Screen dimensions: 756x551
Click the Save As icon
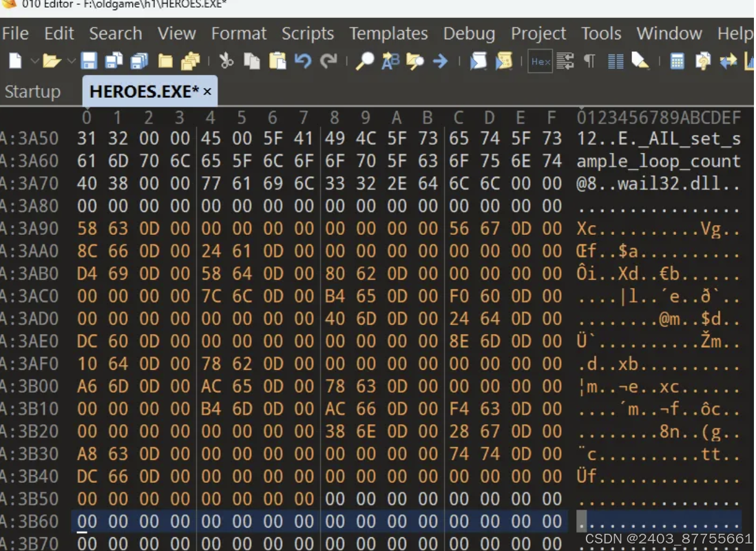pos(114,61)
